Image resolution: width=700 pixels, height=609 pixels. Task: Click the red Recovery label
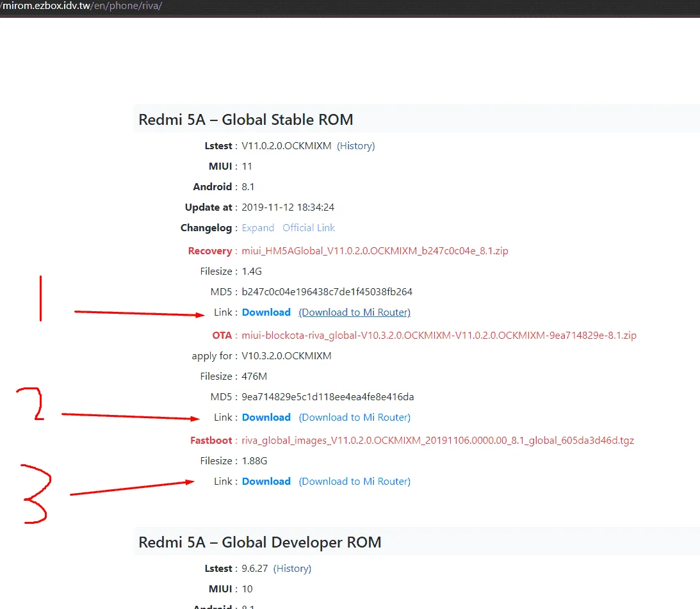click(210, 251)
